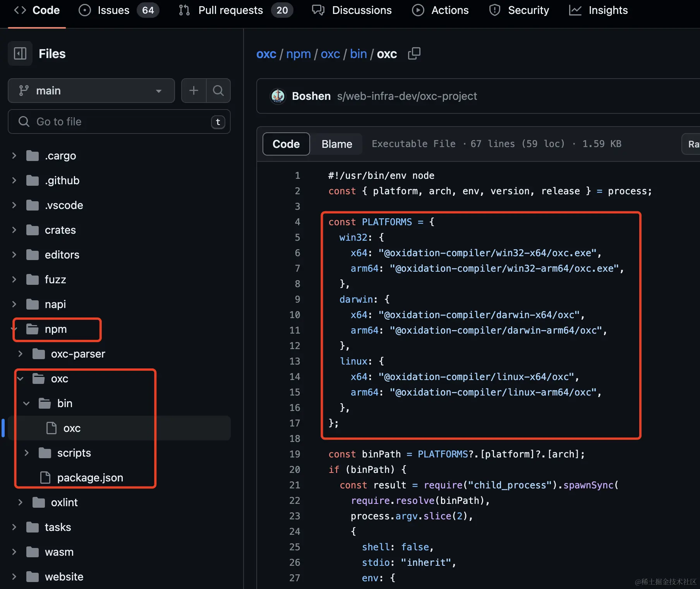The height and width of the screenshot is (589, 700).
Task: Expand the oxlint folder chevron
Action: 21,502
